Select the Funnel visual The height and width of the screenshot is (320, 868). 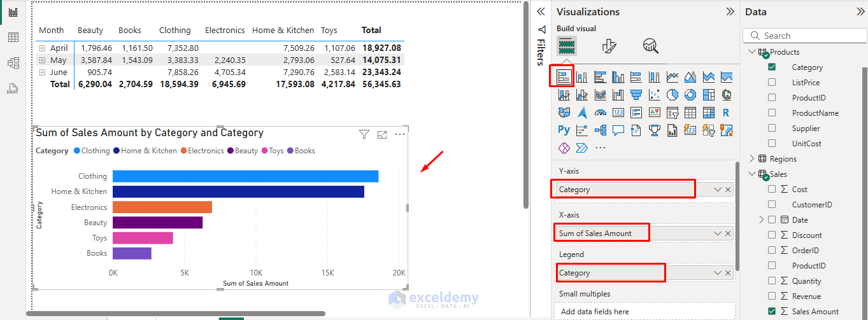(x=636, y=95)
